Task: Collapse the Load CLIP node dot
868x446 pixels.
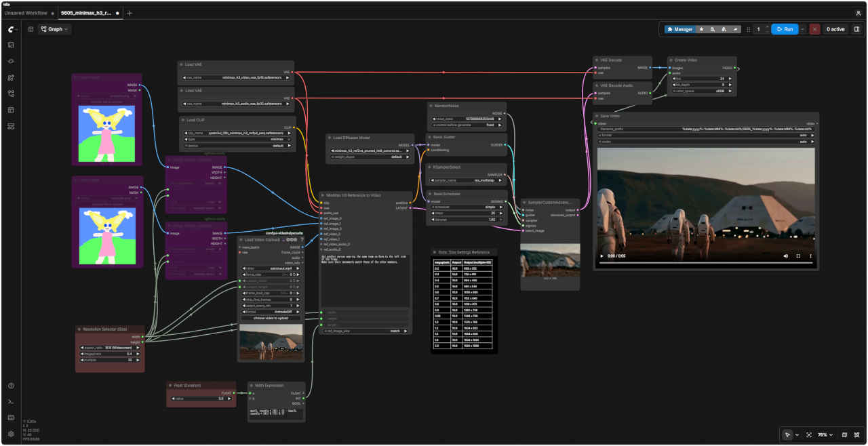Action: tap(183, 120)
